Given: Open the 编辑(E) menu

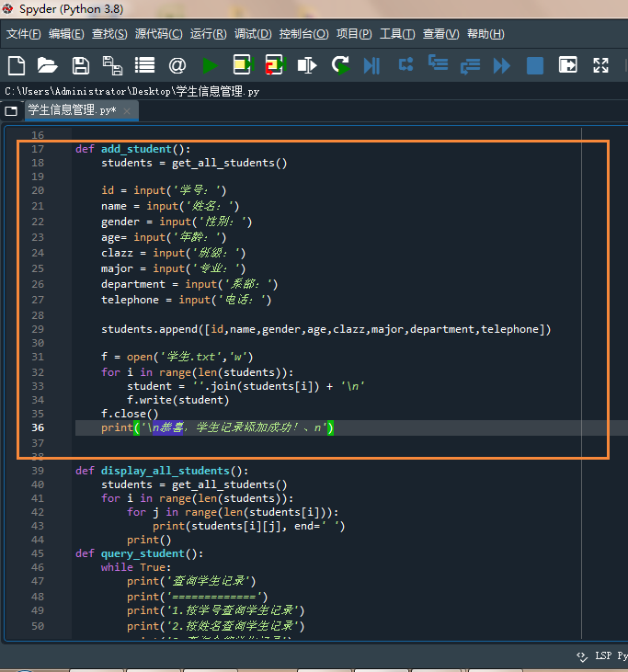Looking at the screenshot, I should point(66,34).
